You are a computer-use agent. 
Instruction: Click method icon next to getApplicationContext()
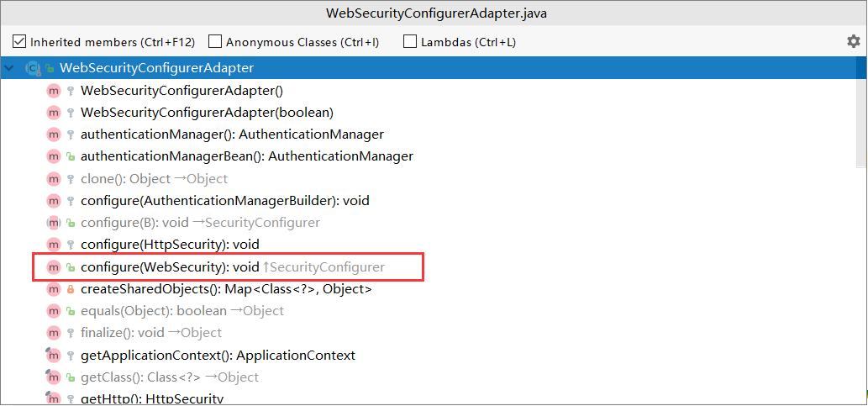coord(54,356)
